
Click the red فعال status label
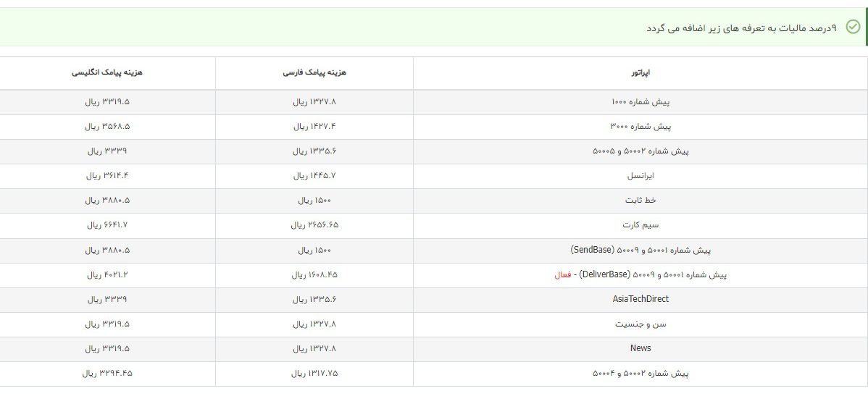[x=562, y=275]
